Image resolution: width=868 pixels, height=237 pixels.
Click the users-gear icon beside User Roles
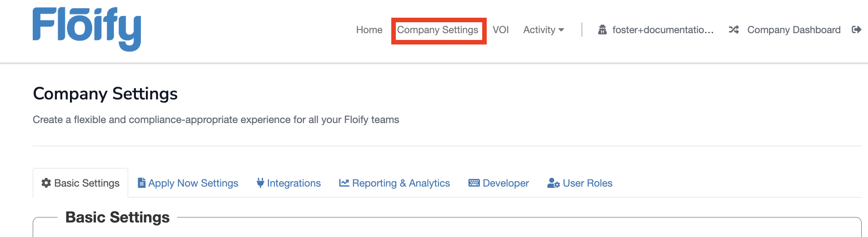pos(553,183)
